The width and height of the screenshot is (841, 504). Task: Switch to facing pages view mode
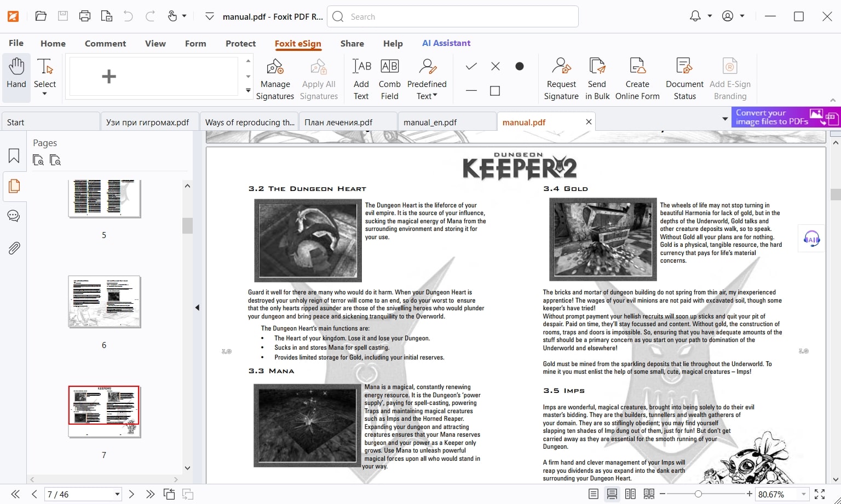tap(630, 494)
